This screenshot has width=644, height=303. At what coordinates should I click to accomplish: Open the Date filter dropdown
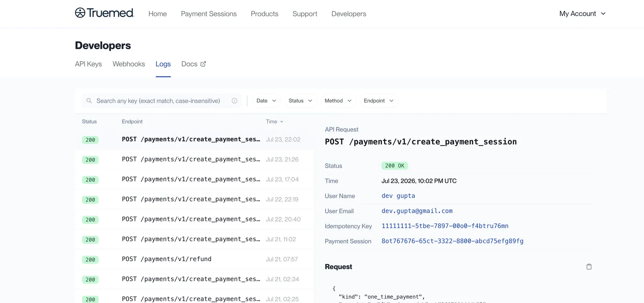pyautogui.click(x=266, y=101)
